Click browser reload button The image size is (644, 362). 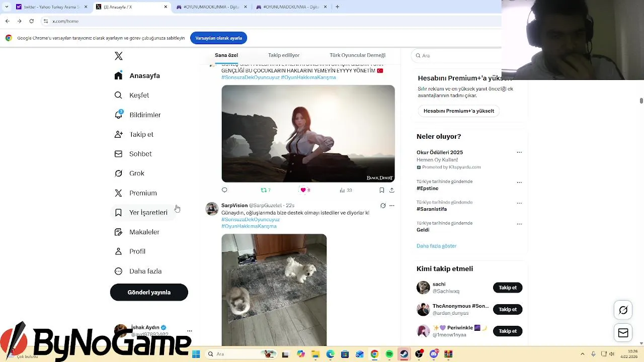(x=32, y=21)
